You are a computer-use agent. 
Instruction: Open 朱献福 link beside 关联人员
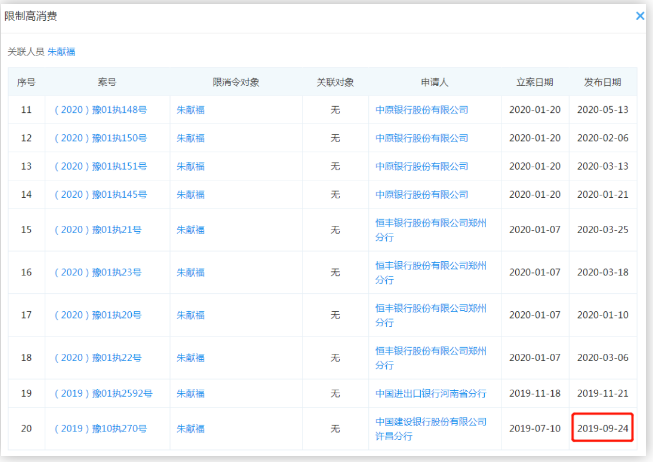61,51
